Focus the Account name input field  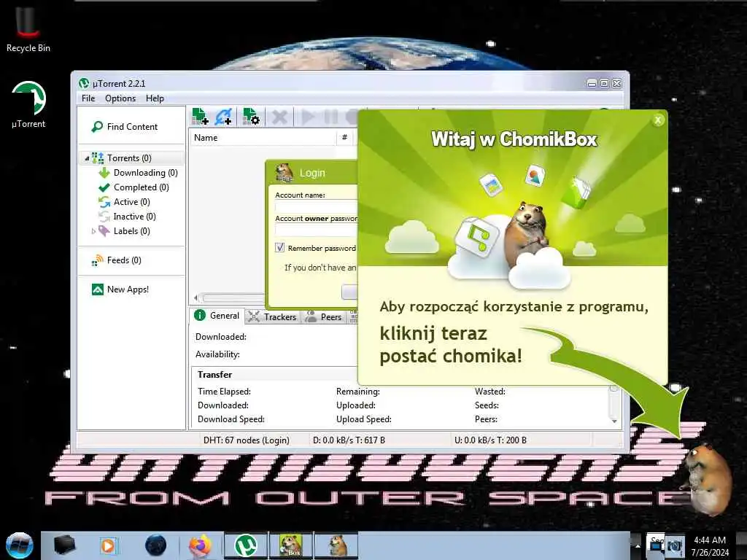pyautogui.click(x=317, y=206)
